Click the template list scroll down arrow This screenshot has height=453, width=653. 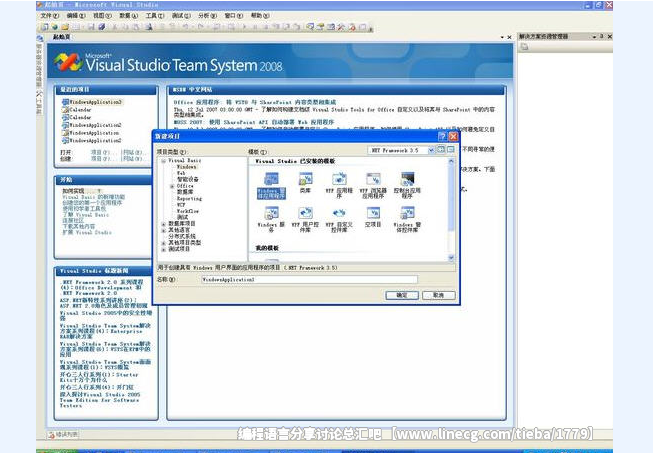coord(451,258)
